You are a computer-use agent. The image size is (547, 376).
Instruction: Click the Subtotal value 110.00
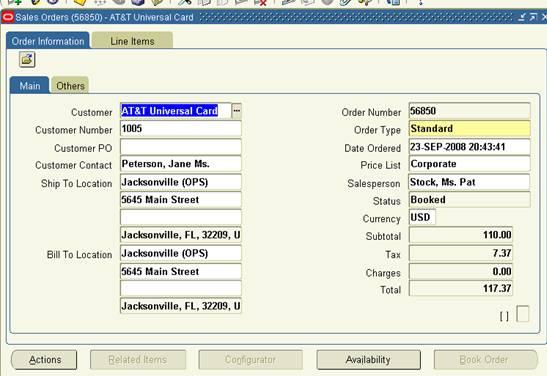461,235
